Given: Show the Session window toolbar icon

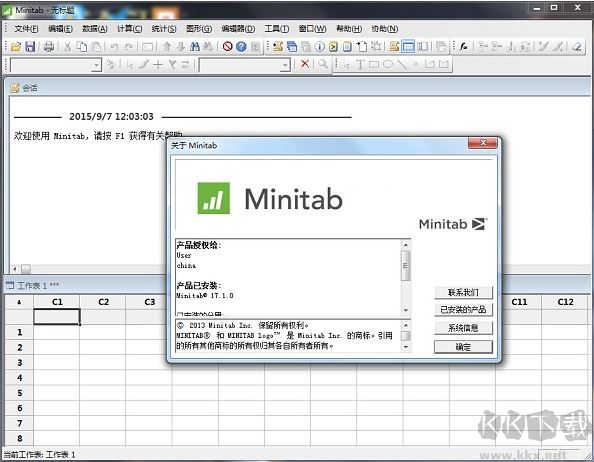Looking at the screenshot, I should (278, 47).
